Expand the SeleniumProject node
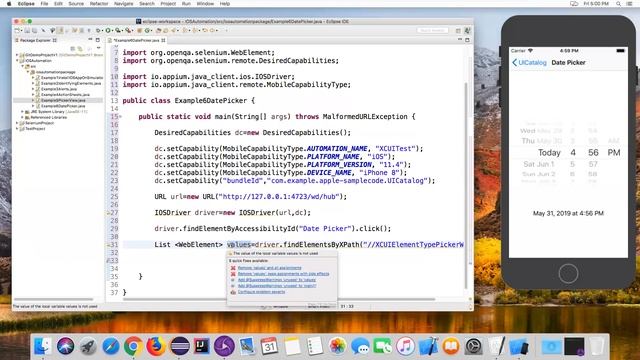640x360 pixels. point(17,123)
